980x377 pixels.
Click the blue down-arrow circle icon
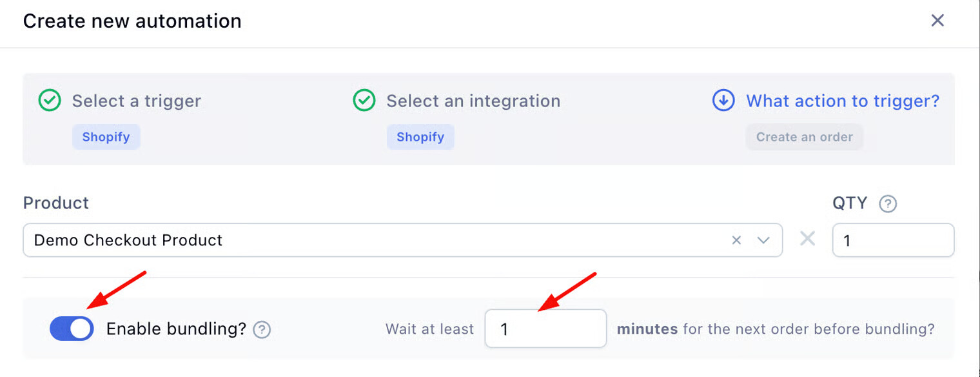723,101
